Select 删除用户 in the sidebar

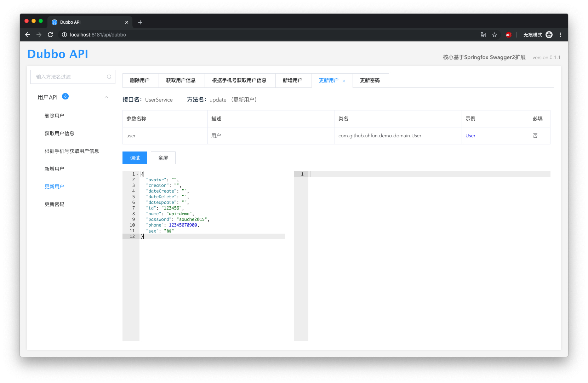55,116
